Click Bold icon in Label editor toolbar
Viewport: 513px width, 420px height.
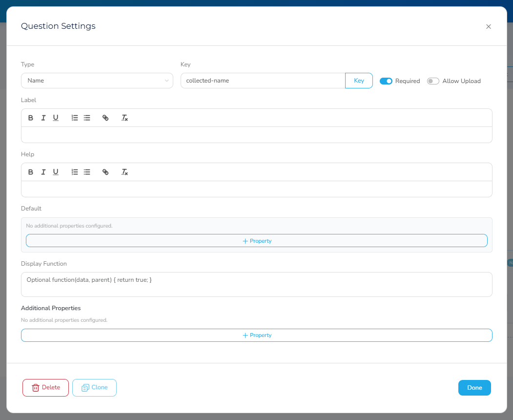click(x=30, y=118)
